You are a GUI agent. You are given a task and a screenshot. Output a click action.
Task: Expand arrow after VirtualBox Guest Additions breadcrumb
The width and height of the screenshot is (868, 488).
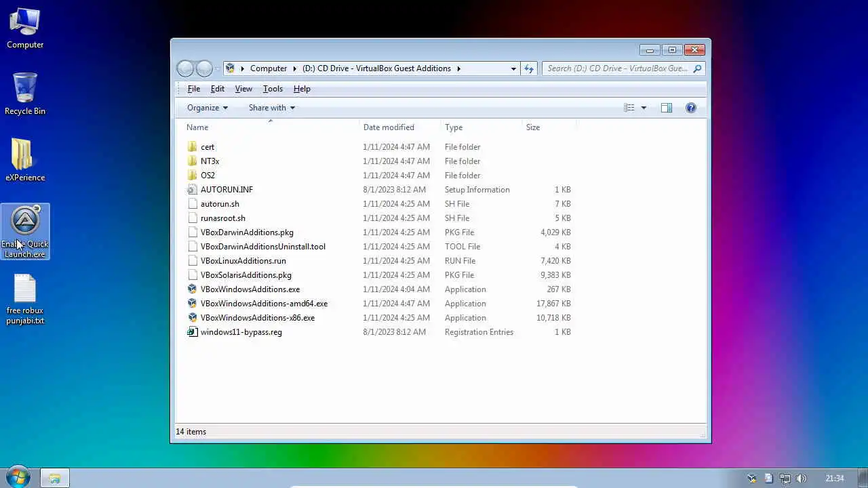point(458,68)
